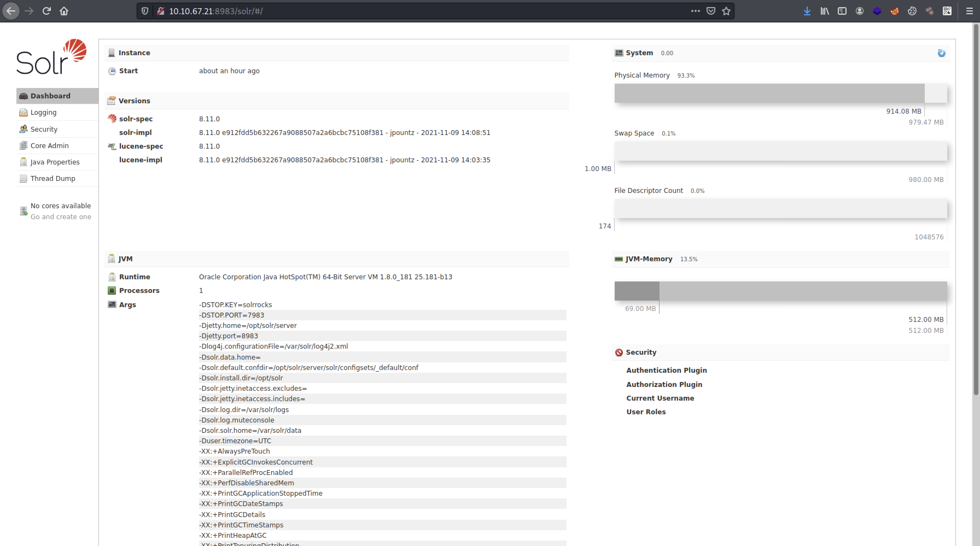
Task: Click the 'Go and create one' link
Action: point(60,217)
